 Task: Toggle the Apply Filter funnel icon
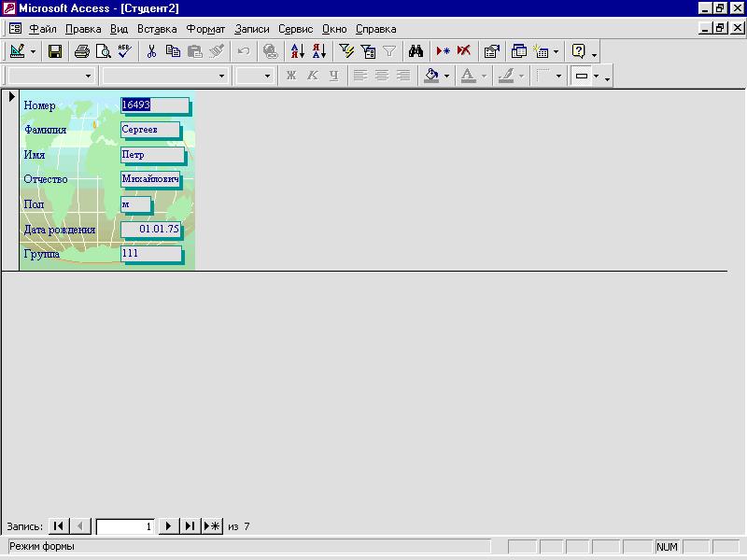[389, 51]
